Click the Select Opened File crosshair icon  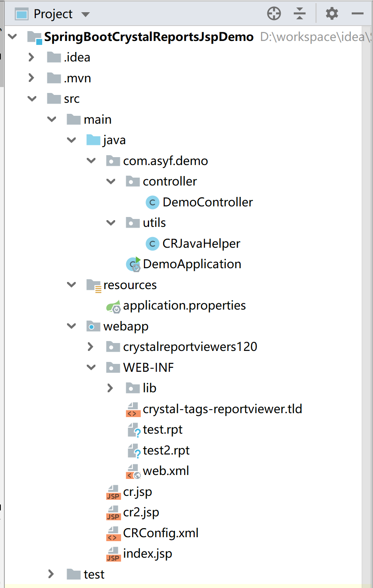coord(274,13)
